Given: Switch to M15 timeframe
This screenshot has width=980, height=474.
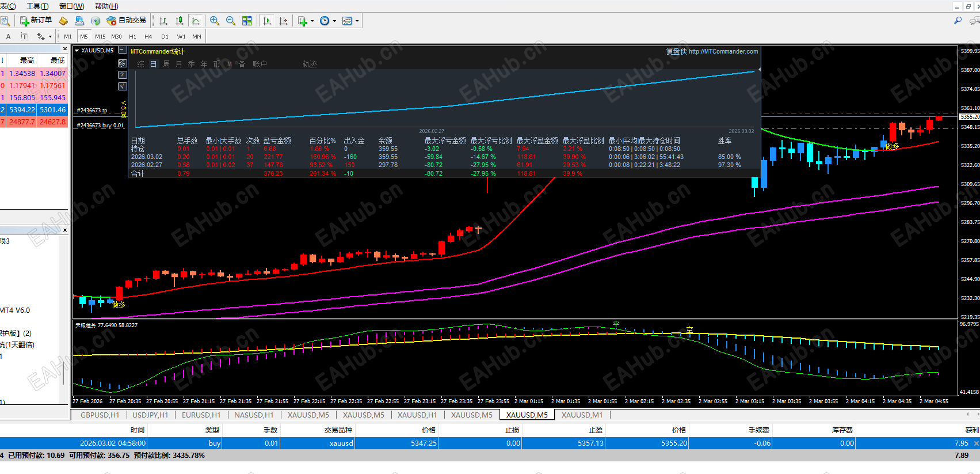Looking at the screenshot, I should (x=100, y=36).
